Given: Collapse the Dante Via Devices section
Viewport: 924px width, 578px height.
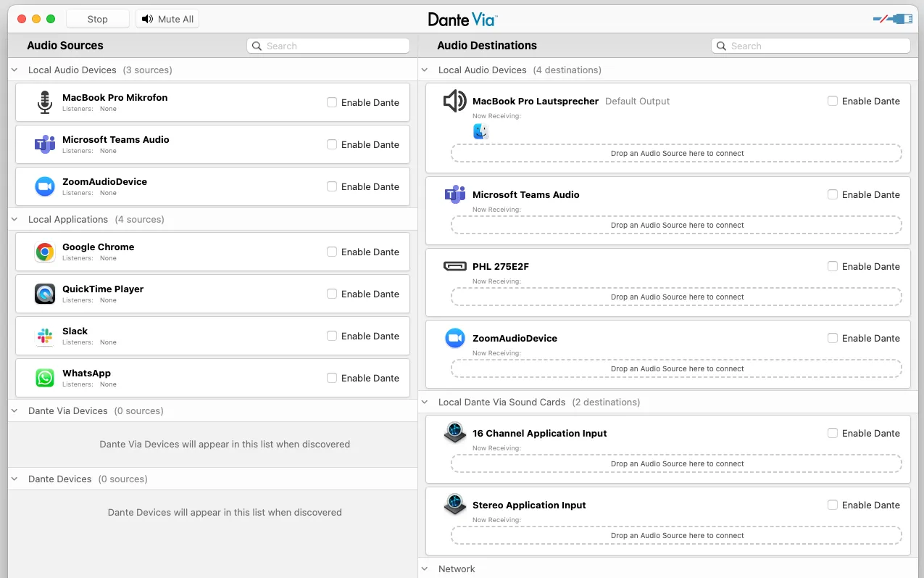Looking at the screenshot, I should tap(15, 411).
